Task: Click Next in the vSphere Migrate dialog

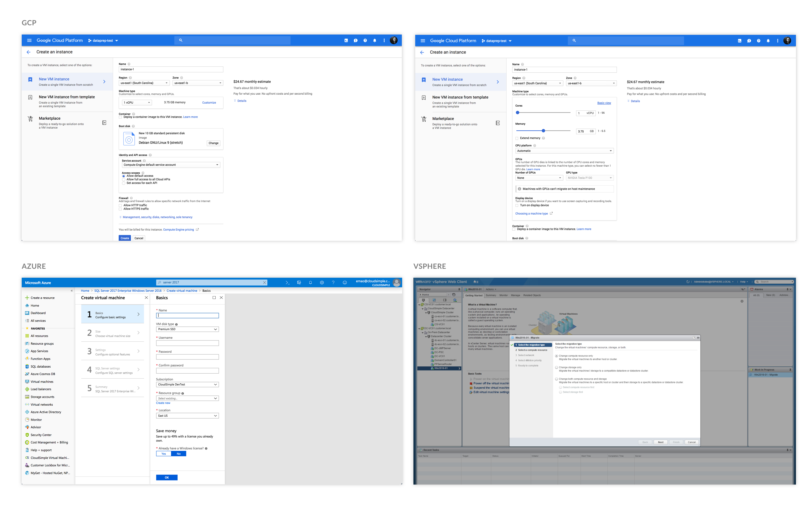Action: click(661, 442)
